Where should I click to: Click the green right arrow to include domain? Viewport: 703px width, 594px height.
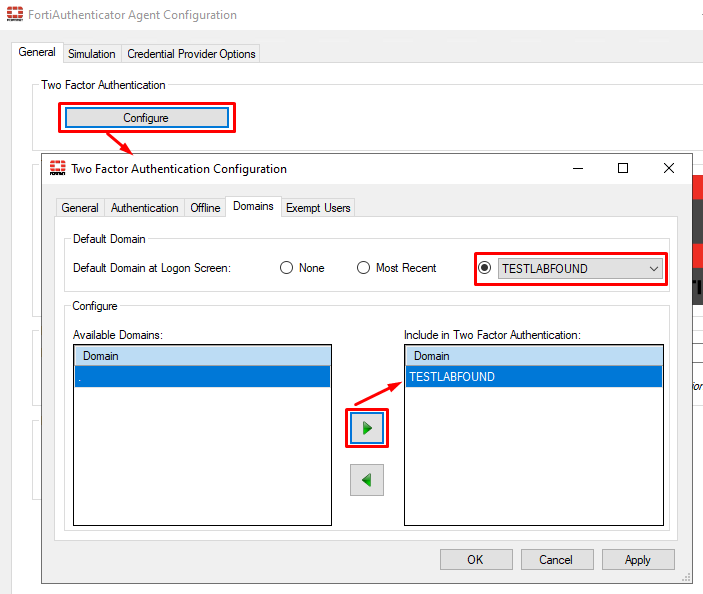367,428
